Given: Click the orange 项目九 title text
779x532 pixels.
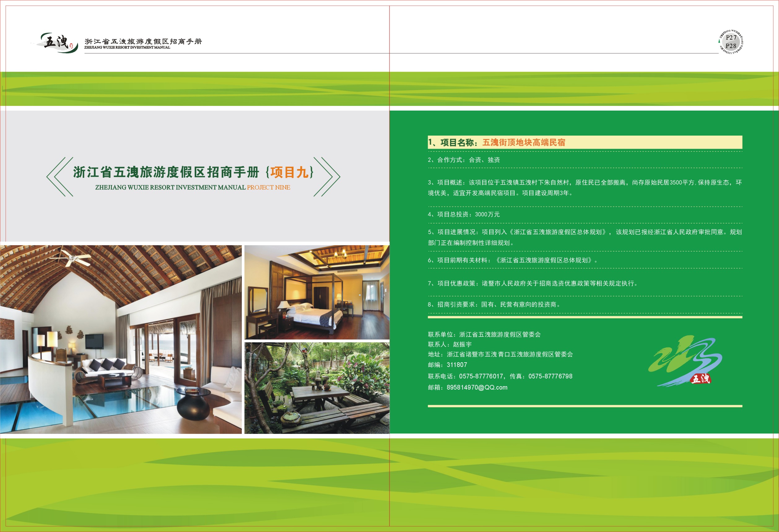Looking at the screenshot, I should click(x=289, y=172).
